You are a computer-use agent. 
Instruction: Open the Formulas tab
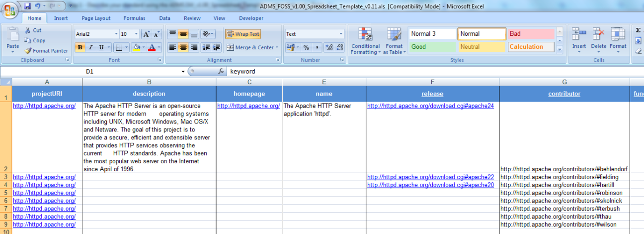click(x=135, y=18)
